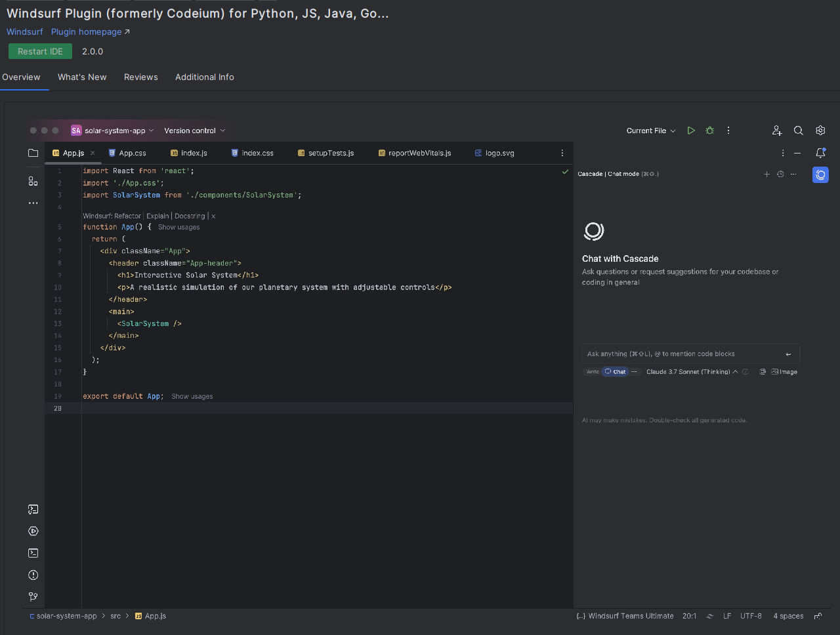Select the index.css editor tab

coord(253,153)
